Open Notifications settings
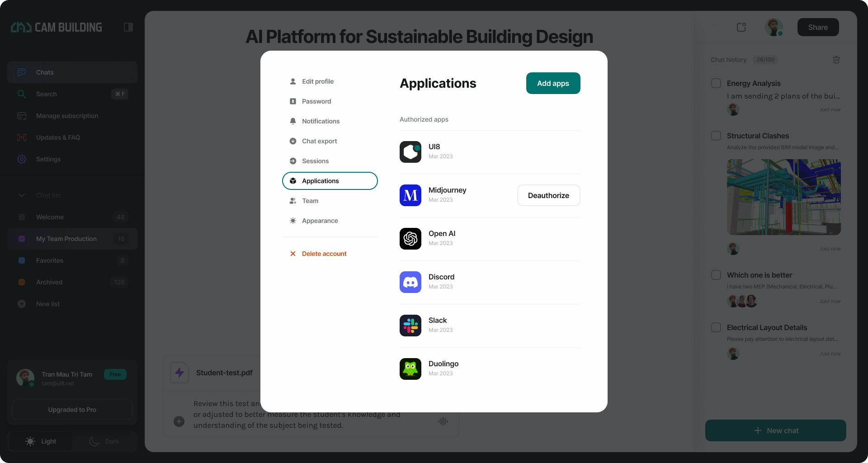The height and width of the screenshot is (463, 868). tap(330, 121)
